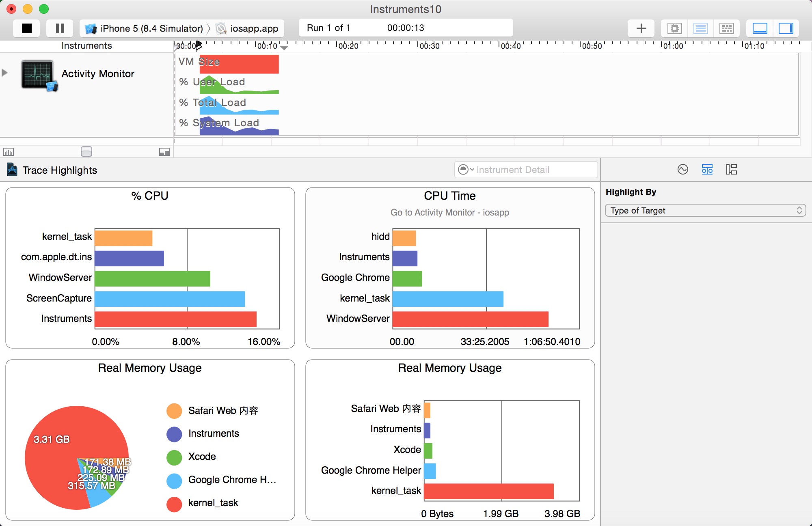Click the kernel_task blue bar in CPU Time

448,299
